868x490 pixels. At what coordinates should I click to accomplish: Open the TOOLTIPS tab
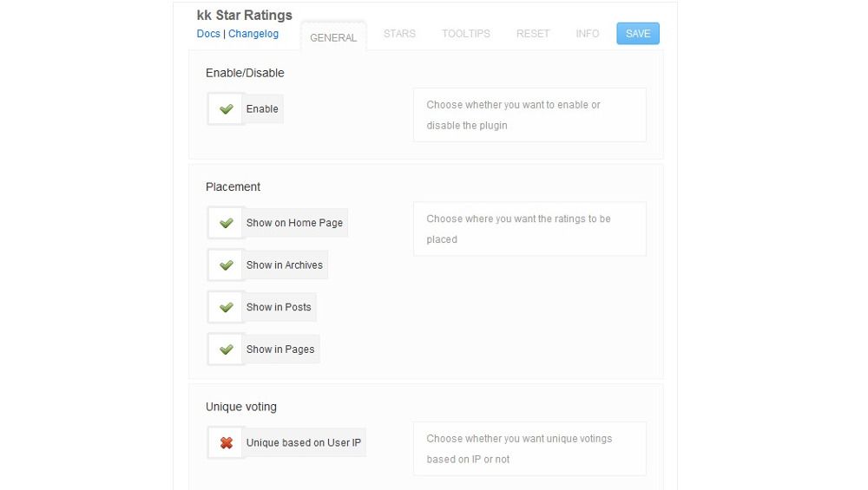(x=466, y=34)
